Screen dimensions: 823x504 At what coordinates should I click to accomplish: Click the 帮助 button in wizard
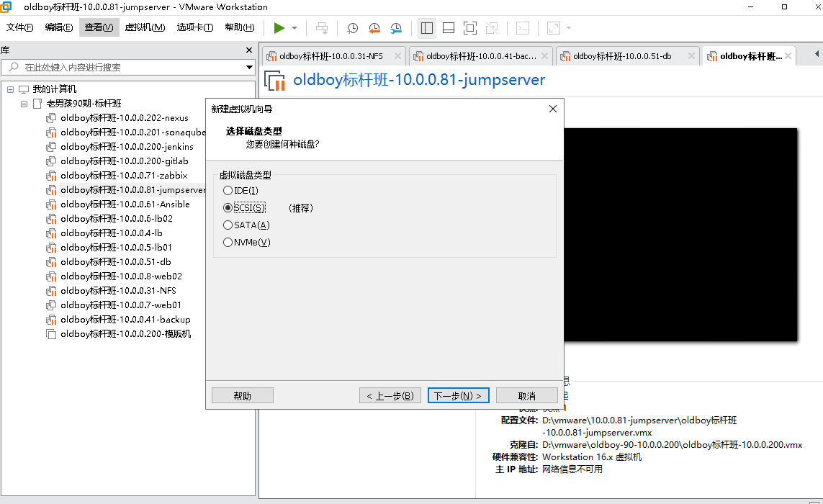[243, 395]
